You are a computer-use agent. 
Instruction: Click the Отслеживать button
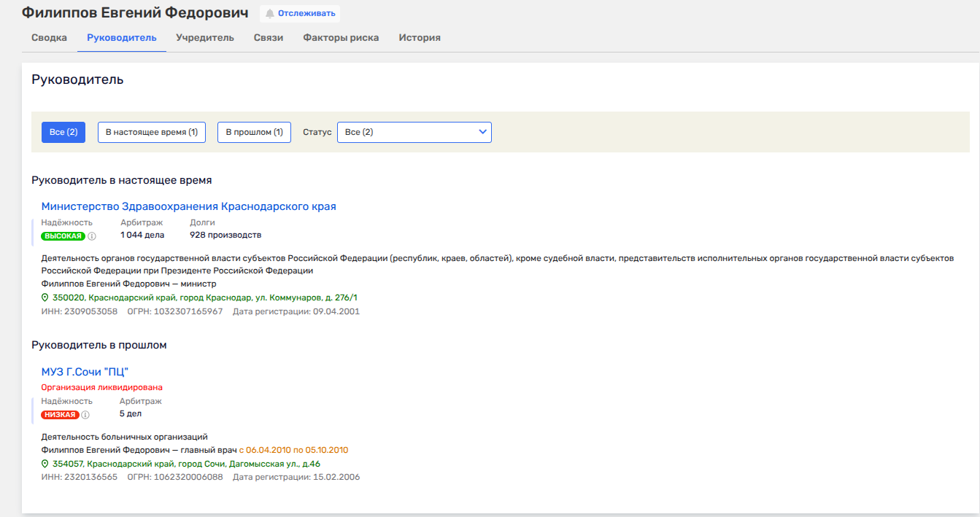(300, 14)
